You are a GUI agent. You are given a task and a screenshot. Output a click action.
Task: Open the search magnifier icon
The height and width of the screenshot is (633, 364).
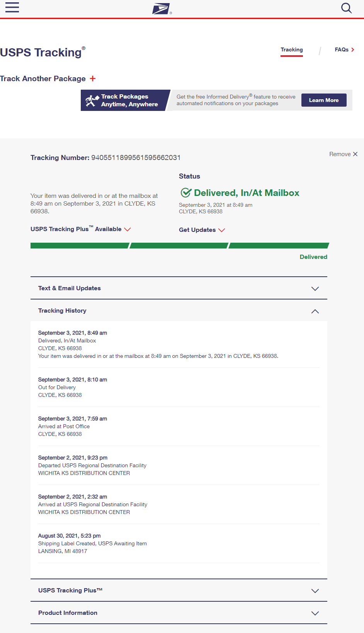[346, 8]
